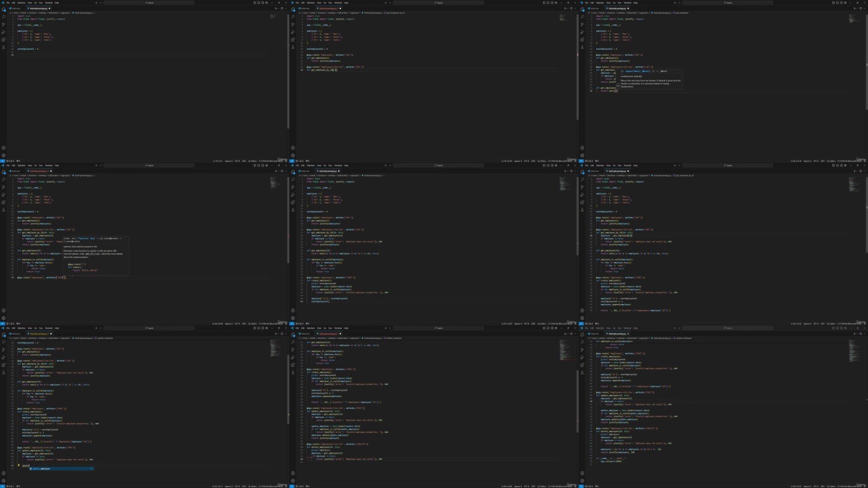Open Explorer in the 14-line window
Image resolution: width=868 pixels, height=488 pixels.
(3, 10)
